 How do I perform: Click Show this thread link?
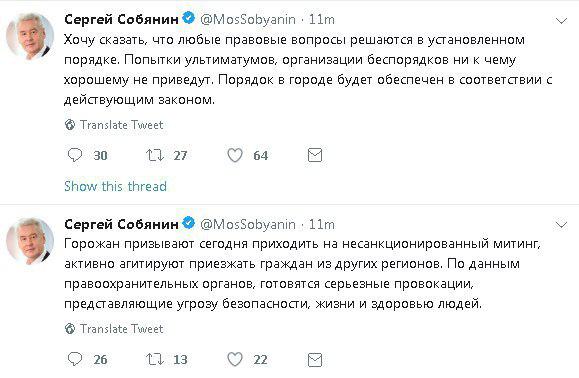(x=115, y=186)
